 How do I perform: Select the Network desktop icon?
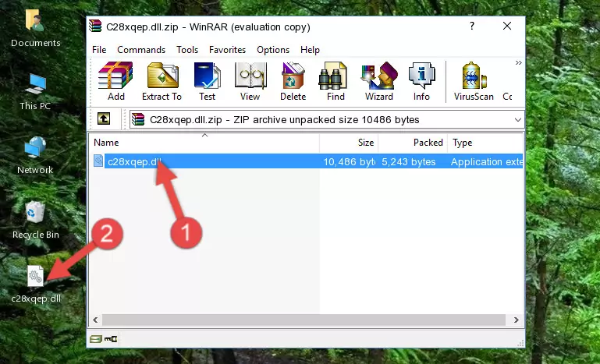pos(35,155)
